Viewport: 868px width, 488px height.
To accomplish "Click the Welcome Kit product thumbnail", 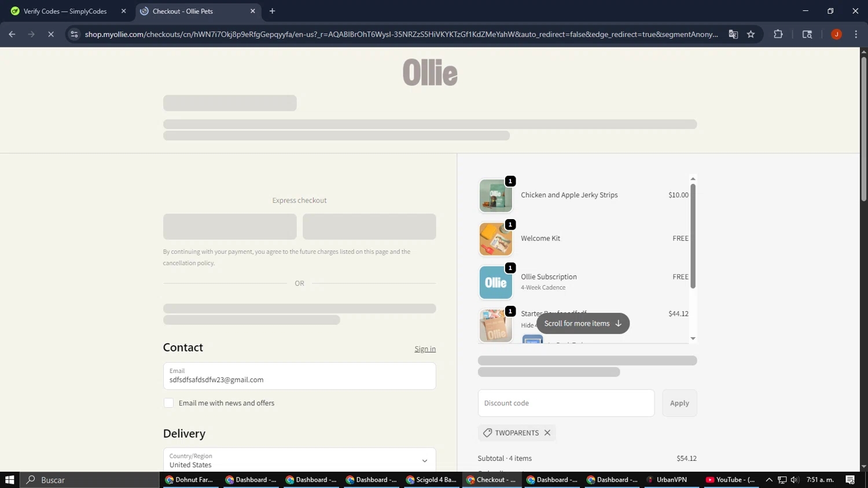I will 495,239.
